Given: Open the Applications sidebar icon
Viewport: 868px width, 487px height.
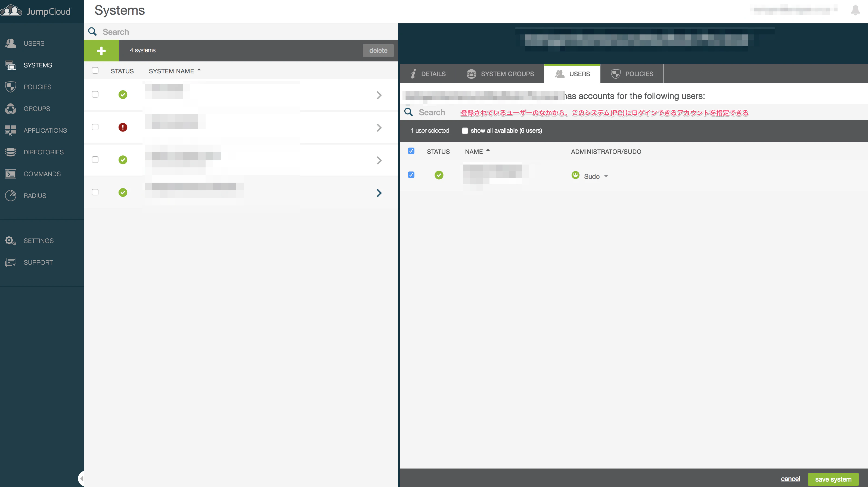Looking at the screenshot, I should (x=10, y=130).
